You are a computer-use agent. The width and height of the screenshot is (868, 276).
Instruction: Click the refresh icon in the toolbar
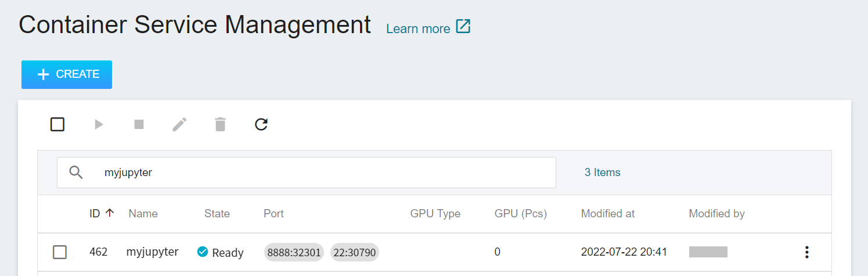point(261,124)
